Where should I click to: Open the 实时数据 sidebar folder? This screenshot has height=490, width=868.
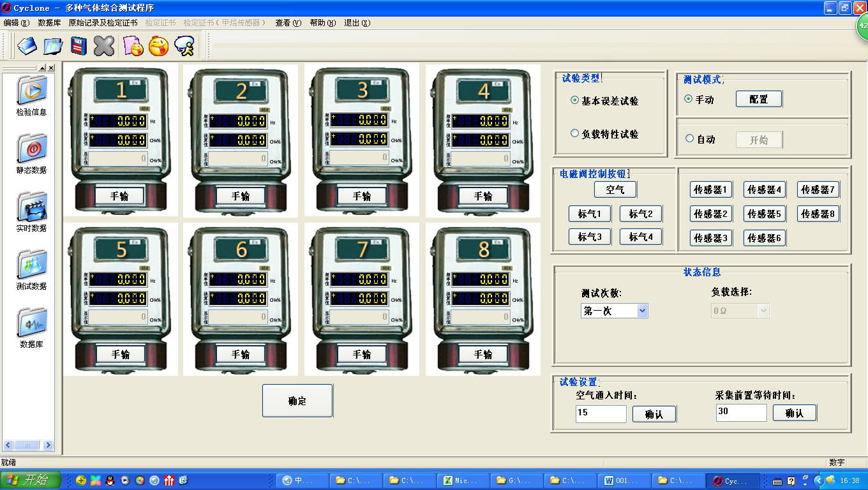point(31,207)
